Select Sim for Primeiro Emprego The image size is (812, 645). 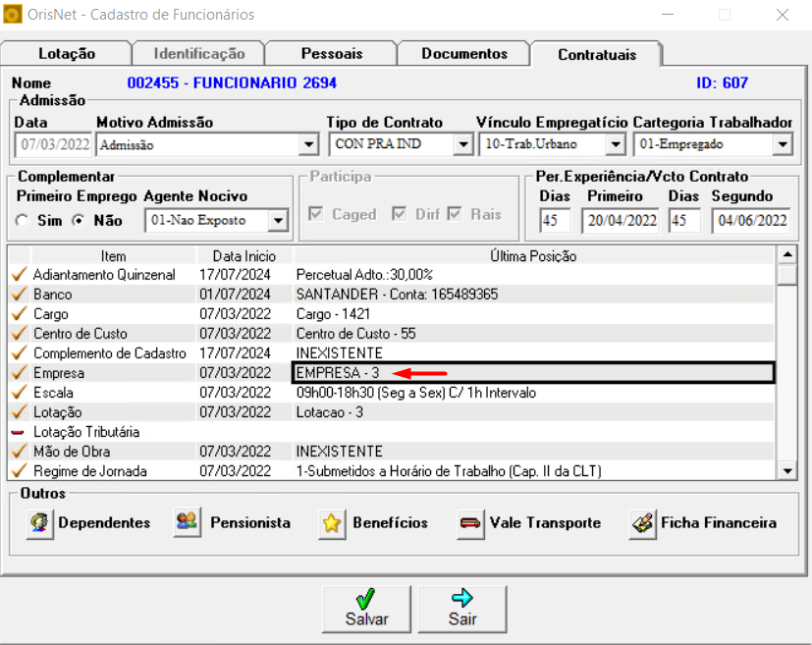23,221
